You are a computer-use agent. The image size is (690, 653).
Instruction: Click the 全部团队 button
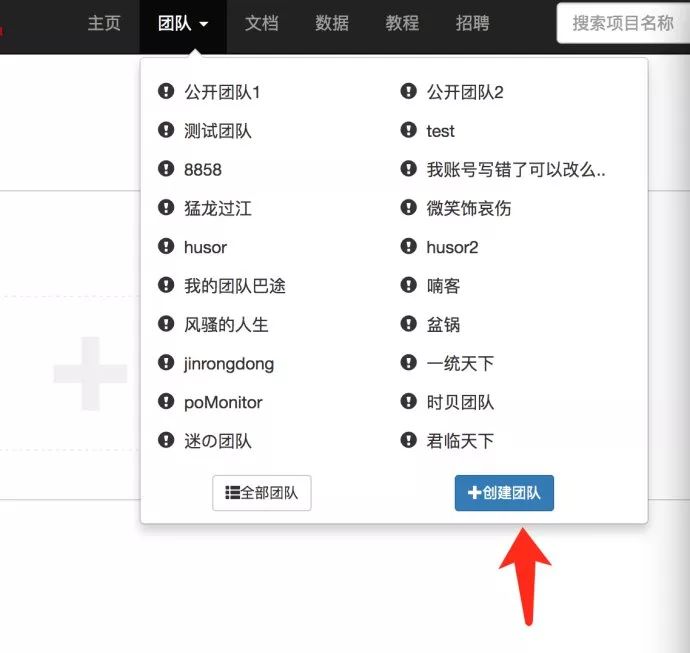point(262,493)
